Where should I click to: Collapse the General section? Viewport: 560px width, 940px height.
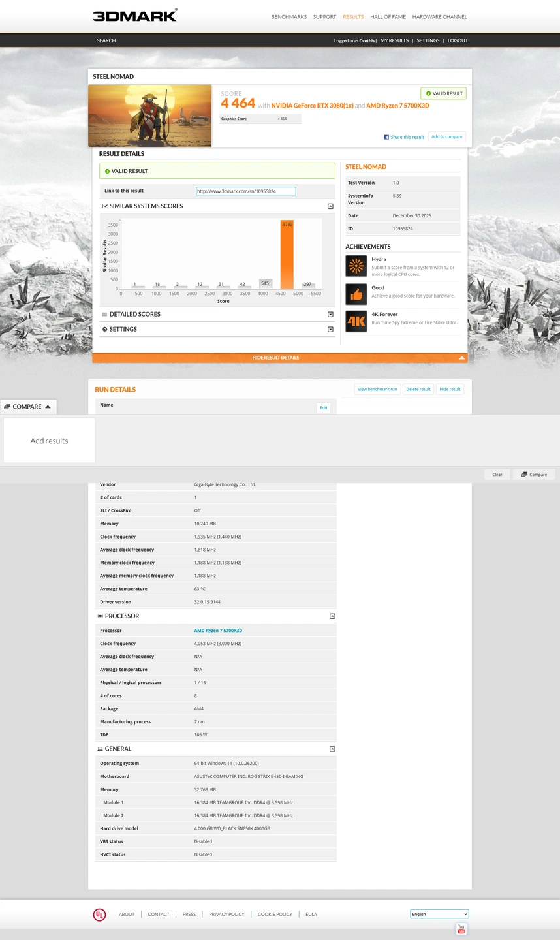(332, 749)
